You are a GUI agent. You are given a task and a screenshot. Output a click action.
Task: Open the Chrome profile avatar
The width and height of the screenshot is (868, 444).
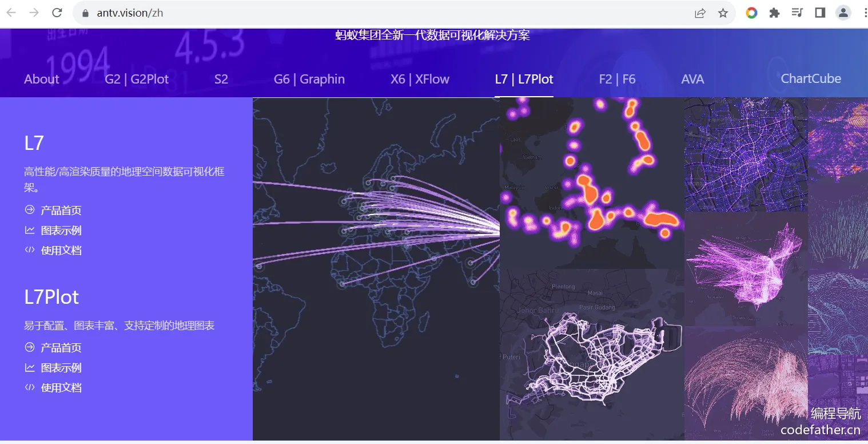[x=843, y=13]
